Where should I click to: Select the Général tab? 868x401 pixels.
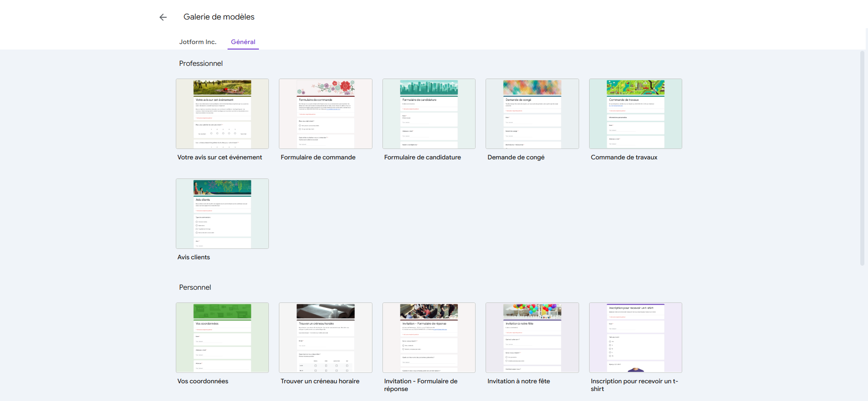click(243, 42)
